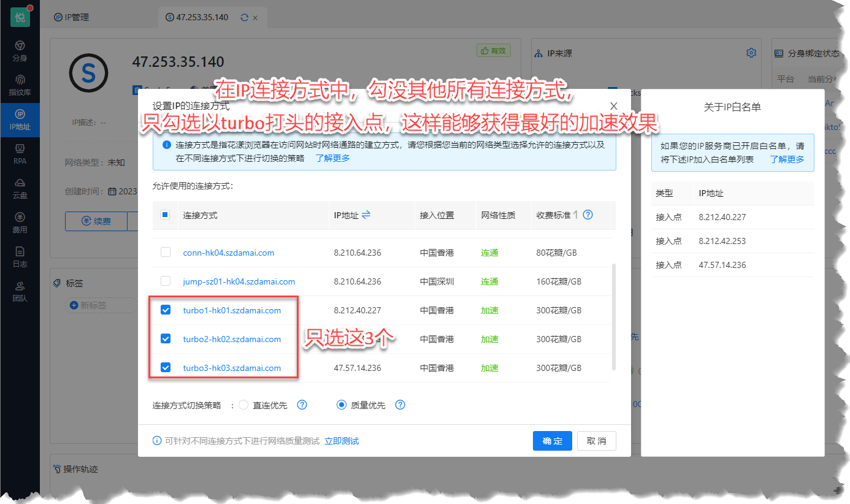The image size is (850, 504).
Task: Select the 质量优先 radio button
Action: click(342, 405)
